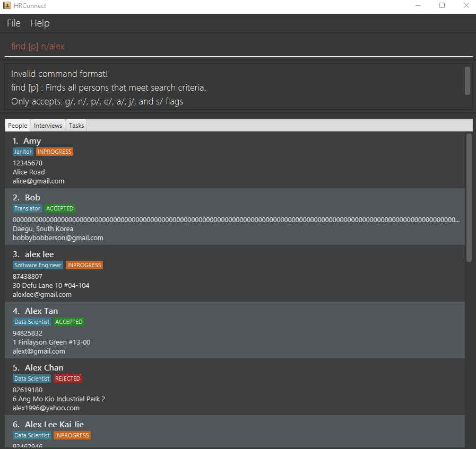The height and width of the screenshot is (449, 476).
Task: Click Bob's ACCEPTED status tag
Action: pos(60,208)
